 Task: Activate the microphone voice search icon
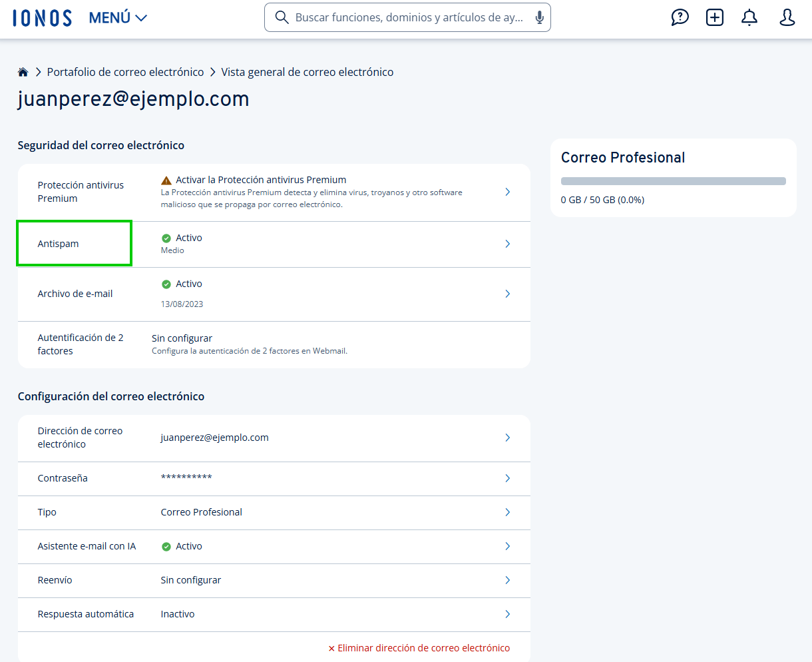coord(539,17)
